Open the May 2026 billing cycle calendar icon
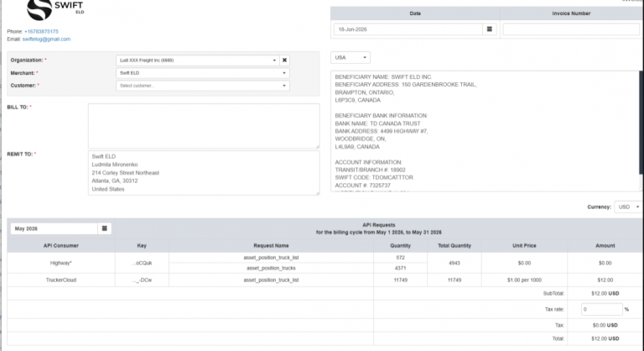The height and width of the screenshot is (351, 644). pos(104,228)
